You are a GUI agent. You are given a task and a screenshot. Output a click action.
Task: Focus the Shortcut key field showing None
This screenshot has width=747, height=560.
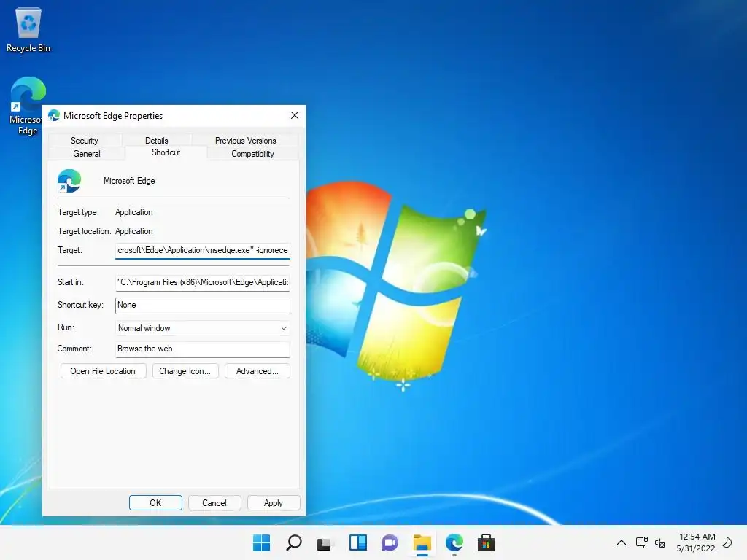[x=203, y=306]
